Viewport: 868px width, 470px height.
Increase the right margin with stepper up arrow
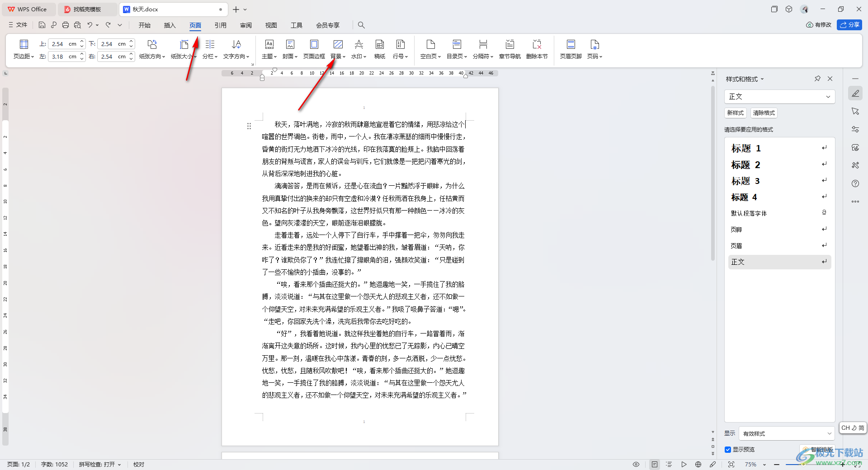[131, 54]
